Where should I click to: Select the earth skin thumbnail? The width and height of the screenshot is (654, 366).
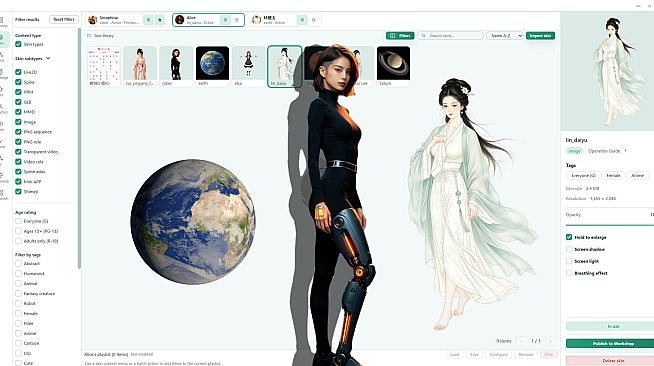point(212,66)
